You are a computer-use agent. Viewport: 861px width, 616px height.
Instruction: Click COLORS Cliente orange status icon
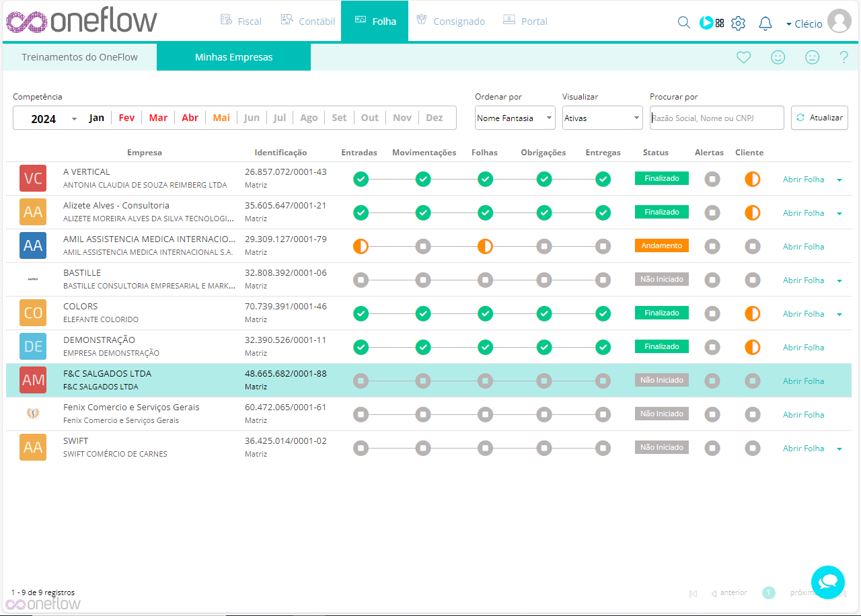(753, 313)
